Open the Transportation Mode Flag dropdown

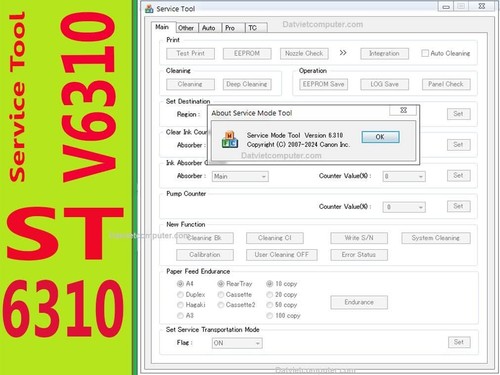[x=237, y=343]
